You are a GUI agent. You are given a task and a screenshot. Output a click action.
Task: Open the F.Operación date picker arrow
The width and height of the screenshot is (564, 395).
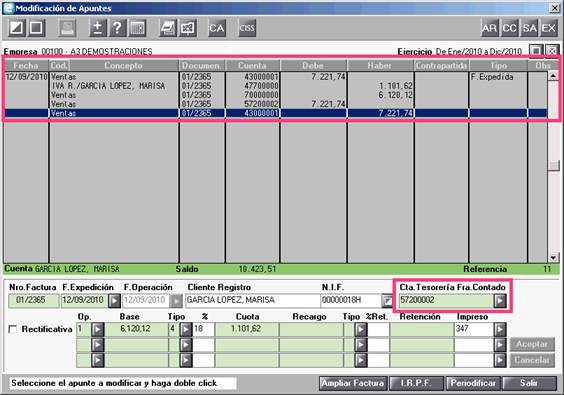[176, 301]
